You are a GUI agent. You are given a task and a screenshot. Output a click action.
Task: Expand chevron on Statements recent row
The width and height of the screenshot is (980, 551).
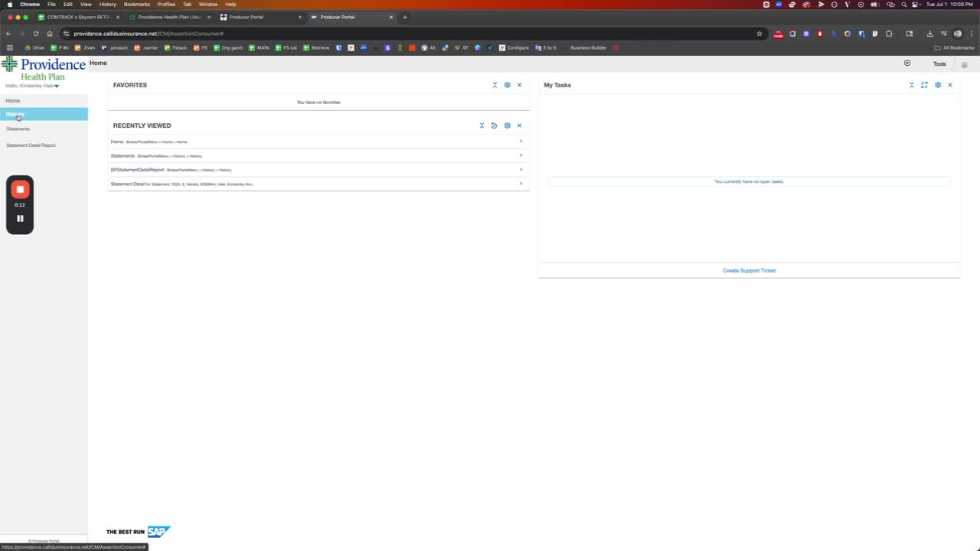tap(521, 155)
